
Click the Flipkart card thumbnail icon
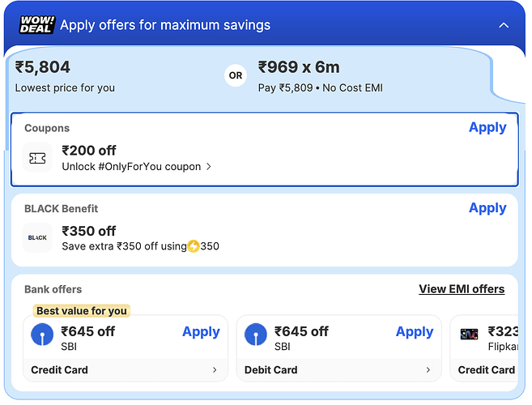[469, 335]
